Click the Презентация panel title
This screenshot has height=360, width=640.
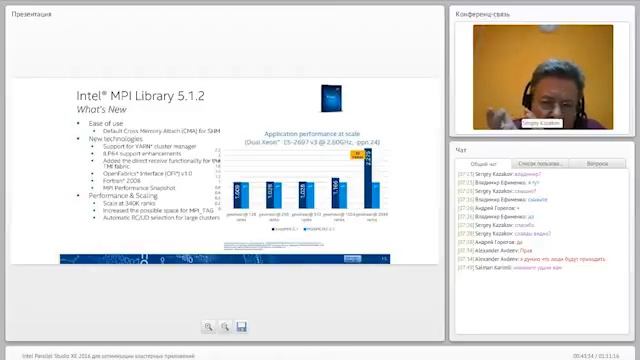click(31, 14)
